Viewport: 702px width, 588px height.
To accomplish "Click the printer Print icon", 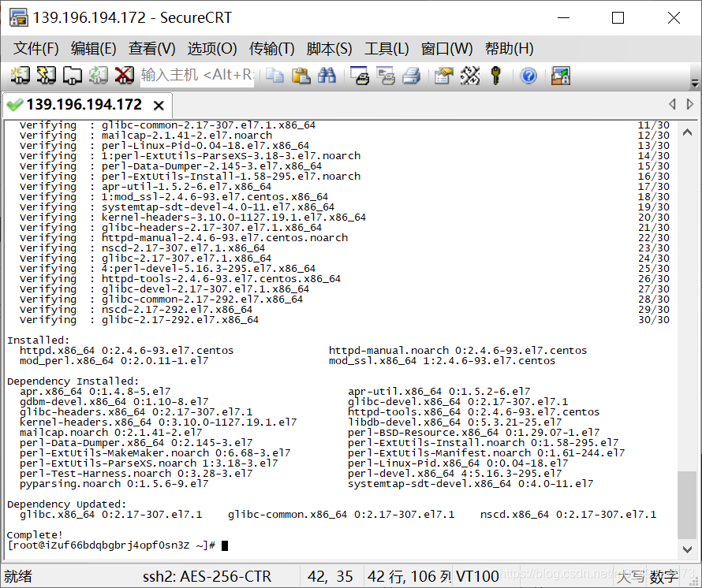I will tap(412, 76).
